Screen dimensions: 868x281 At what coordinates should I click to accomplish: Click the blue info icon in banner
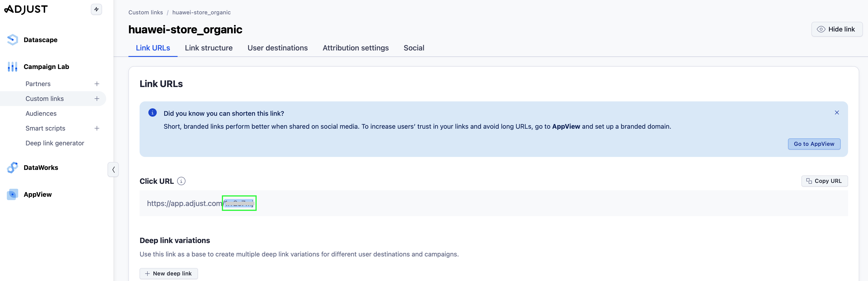coord(152,113)
